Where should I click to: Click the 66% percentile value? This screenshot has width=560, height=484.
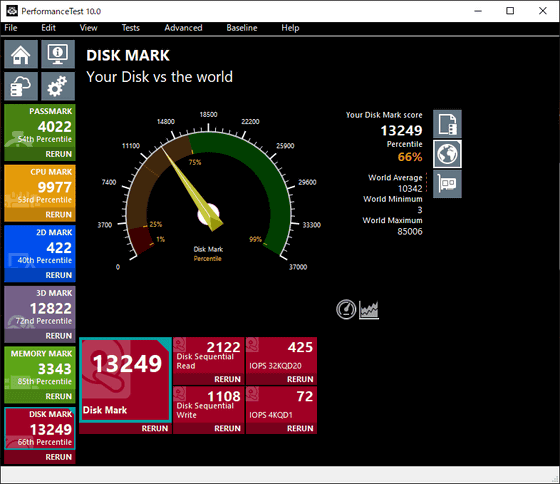(410, 157)
